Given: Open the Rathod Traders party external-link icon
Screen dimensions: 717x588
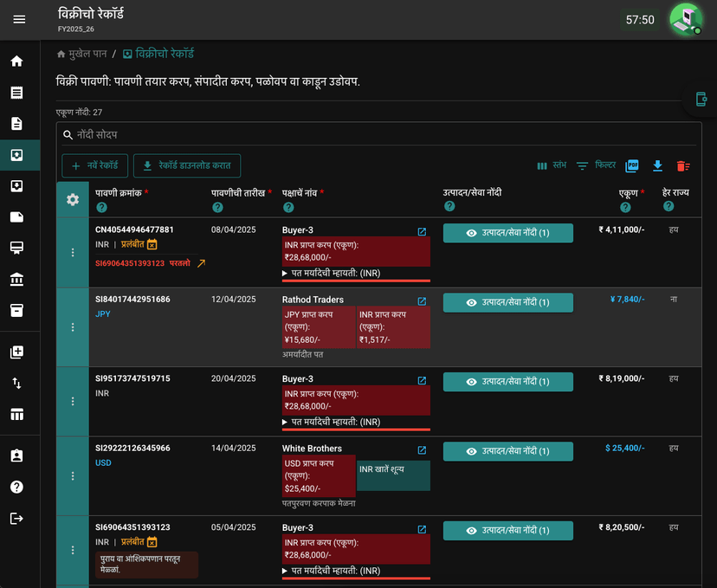Looking at the screenshot, I should (422, 301).
